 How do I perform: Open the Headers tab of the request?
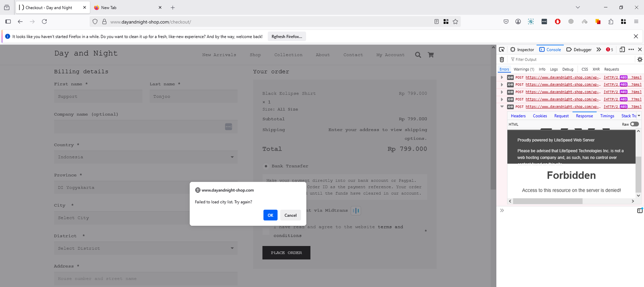[518, 116]
